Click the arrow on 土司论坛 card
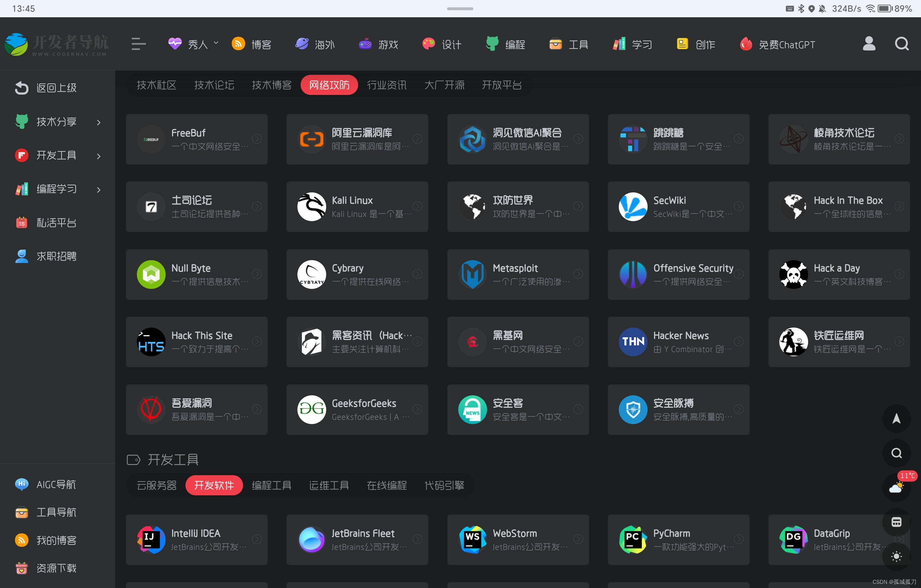Screen dimensions: 921x588 [x=257, y=206]
